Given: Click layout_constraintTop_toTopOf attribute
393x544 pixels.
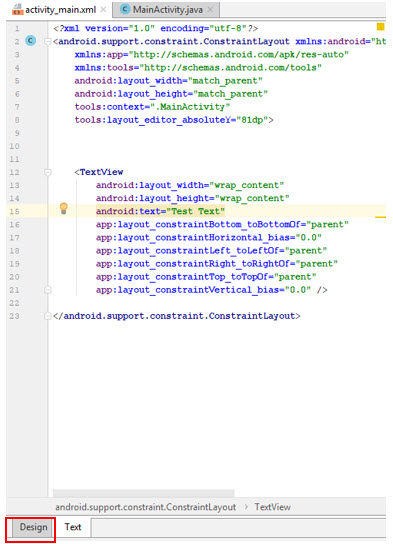Looking at the screenshot, I should pos(206,277).
